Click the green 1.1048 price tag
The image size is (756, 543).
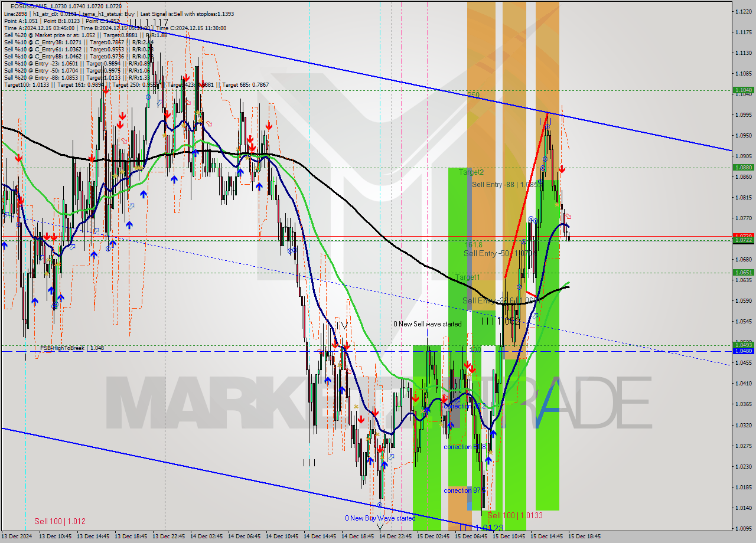(x=743, y=90)
